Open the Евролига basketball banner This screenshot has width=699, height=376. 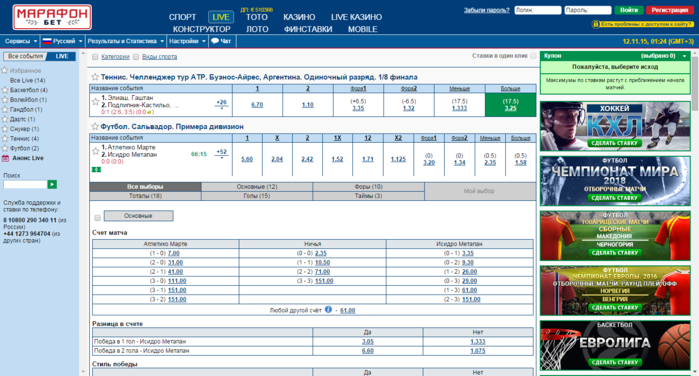coord(615,345)
